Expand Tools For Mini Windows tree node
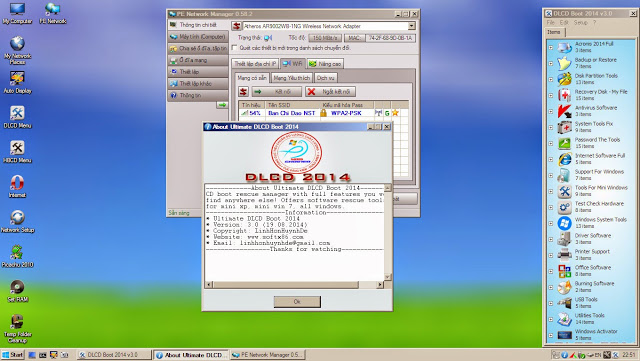Screen dimensions: 640x361 pyautogui.click(x=551, y=191)
